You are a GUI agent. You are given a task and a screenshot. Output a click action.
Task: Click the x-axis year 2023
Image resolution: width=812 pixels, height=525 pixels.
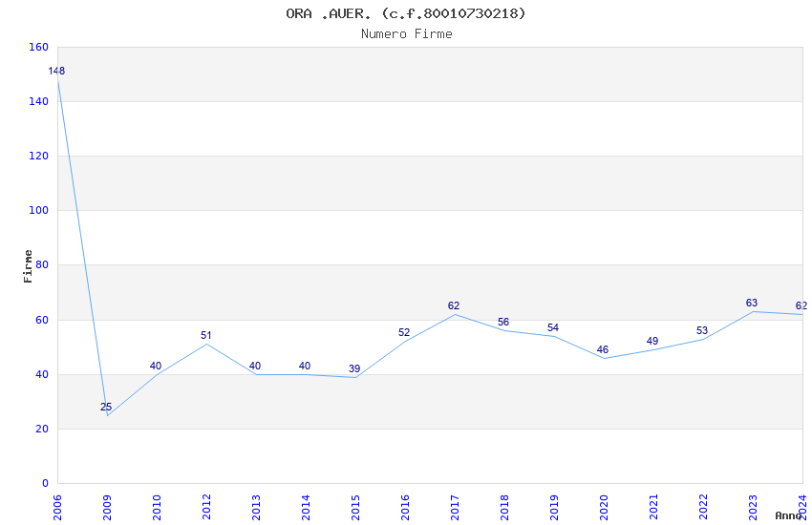pyautogui.click(x=754, y=507)
